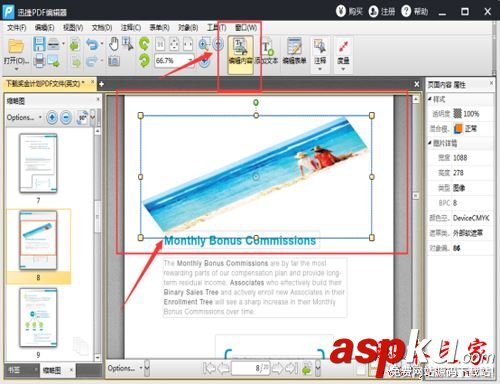Click the 编辑表单 edit form tool
This screenshot has height=384, width=500.
tap(294, 53)
